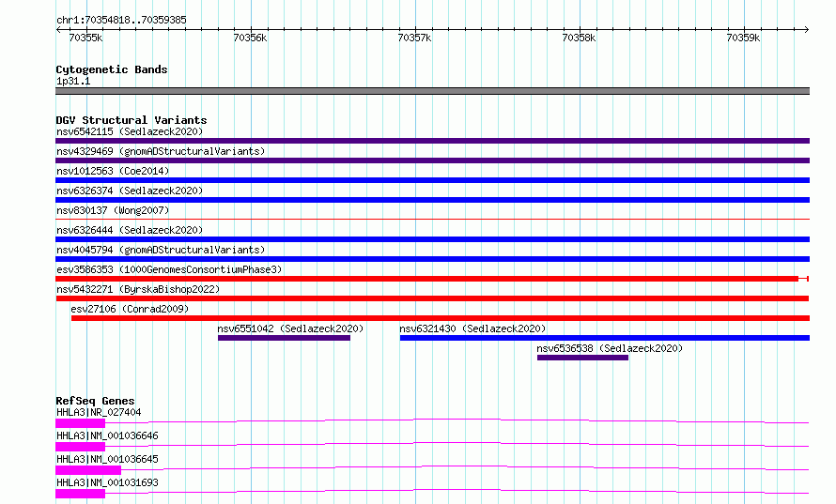The height and width of the screenshot is (504, 836).
Task: Click the 70359k ruler tick label
Action: [x=743, y=38]
